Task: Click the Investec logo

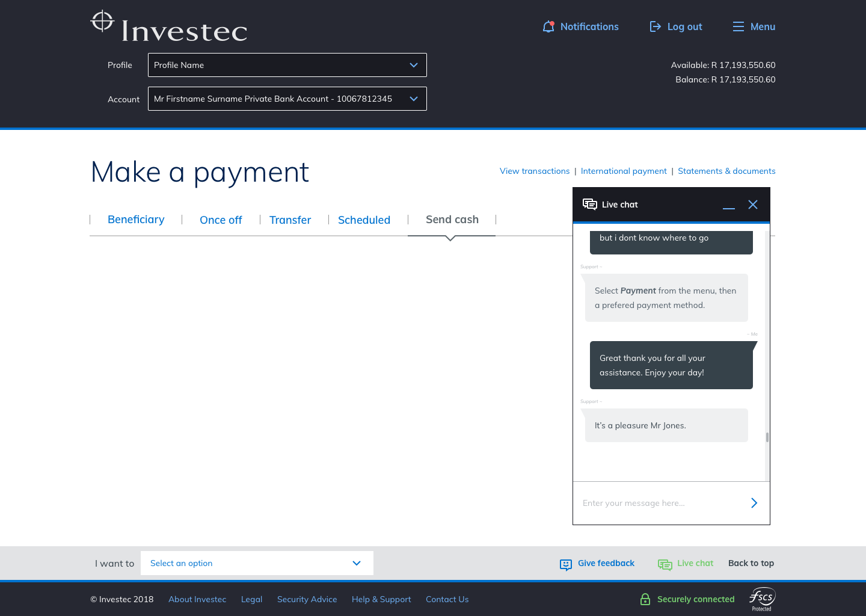Action: pos(169,27)
